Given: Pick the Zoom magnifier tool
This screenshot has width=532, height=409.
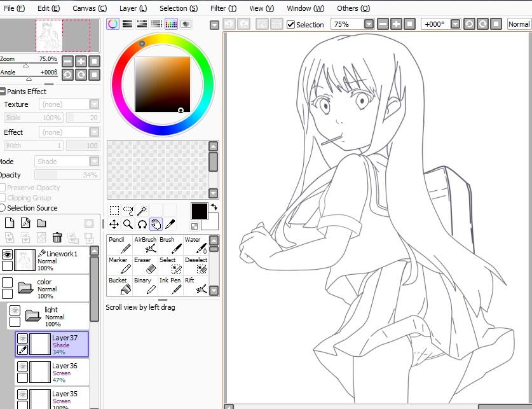Looking at the screenshot, I should pos(128,225).
